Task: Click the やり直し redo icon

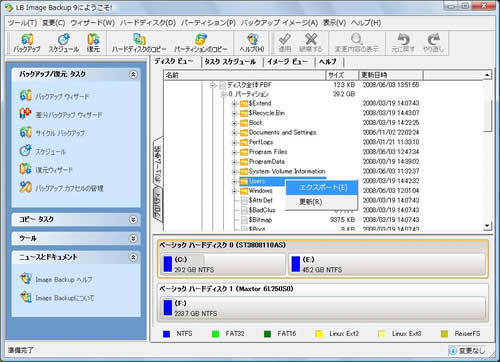Action: [433, 43]
